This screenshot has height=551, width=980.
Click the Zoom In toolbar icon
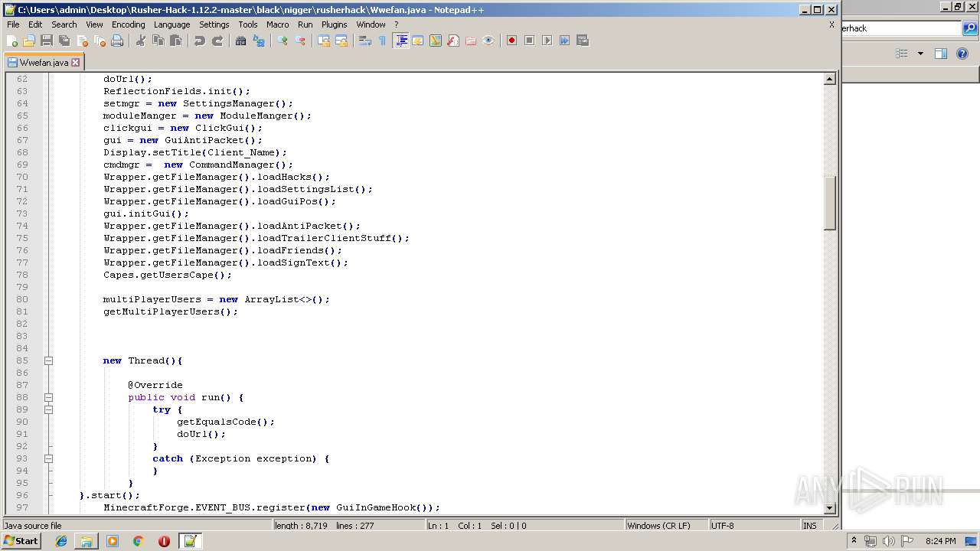coord(283,41)
